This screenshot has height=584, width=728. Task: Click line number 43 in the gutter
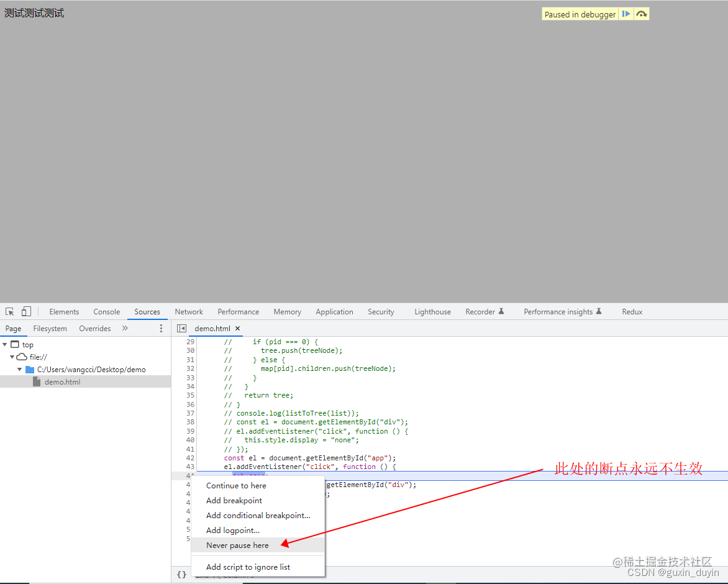point(190,467)
